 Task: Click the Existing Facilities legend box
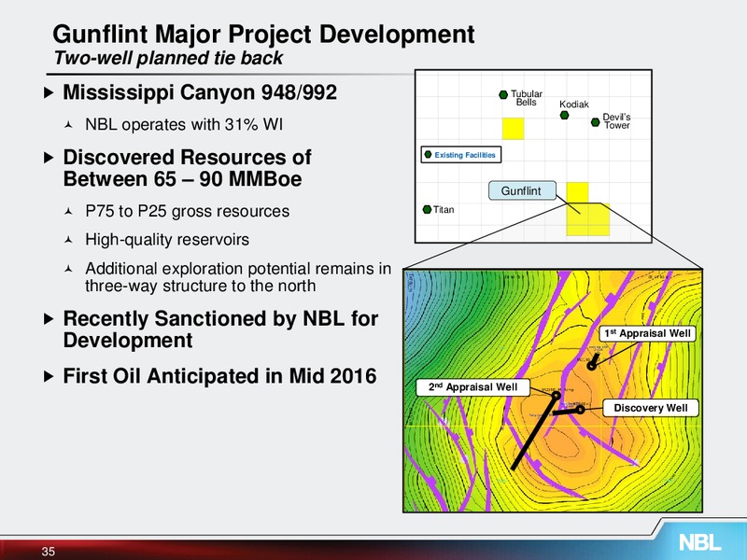pyautogui.click(x=460, y=155)
